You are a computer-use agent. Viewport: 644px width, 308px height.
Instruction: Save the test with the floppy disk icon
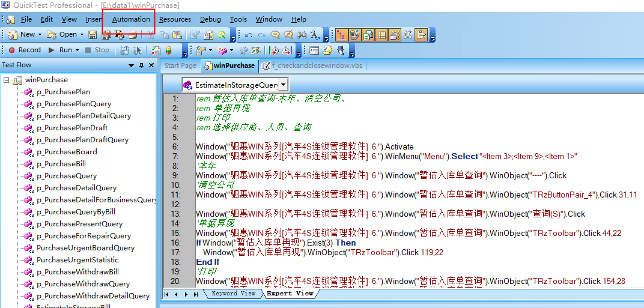pos(93,35)
